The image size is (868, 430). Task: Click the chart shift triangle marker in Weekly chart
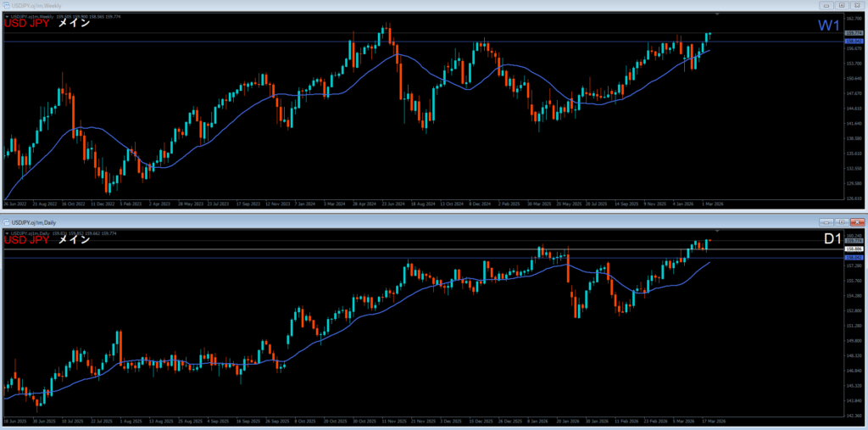(717, 14)
